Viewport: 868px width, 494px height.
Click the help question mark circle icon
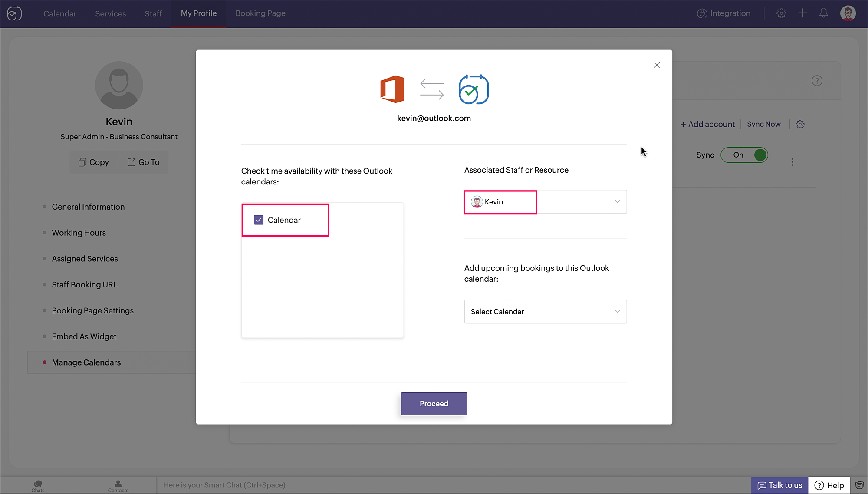coord(817,81)
